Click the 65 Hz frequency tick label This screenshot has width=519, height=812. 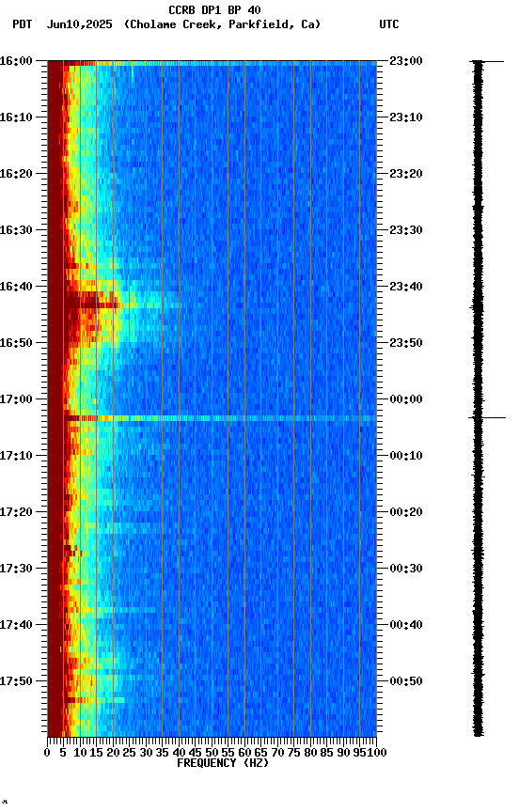(261, 754)
